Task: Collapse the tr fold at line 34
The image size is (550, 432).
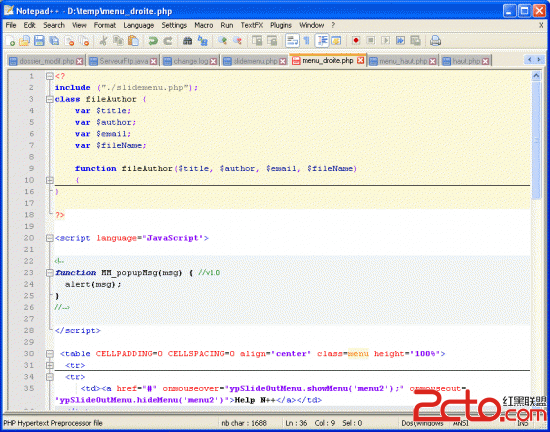Action: [50, 377]
